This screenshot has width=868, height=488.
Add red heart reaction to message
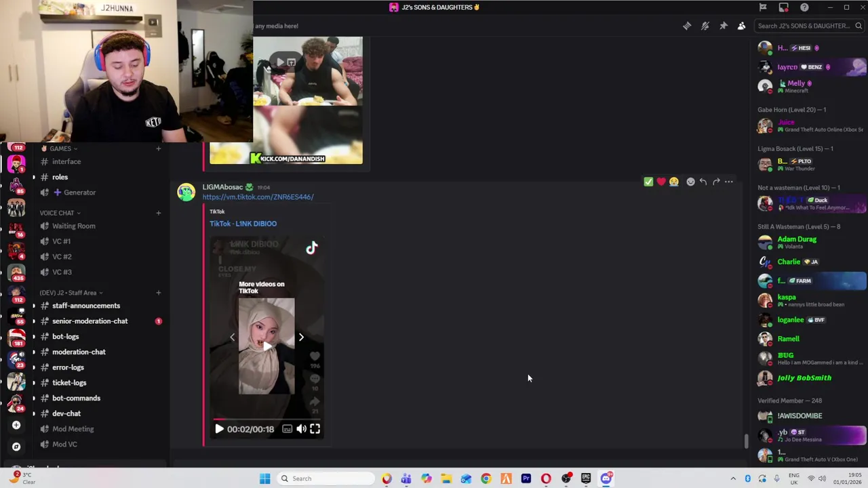tap(661, 182)
